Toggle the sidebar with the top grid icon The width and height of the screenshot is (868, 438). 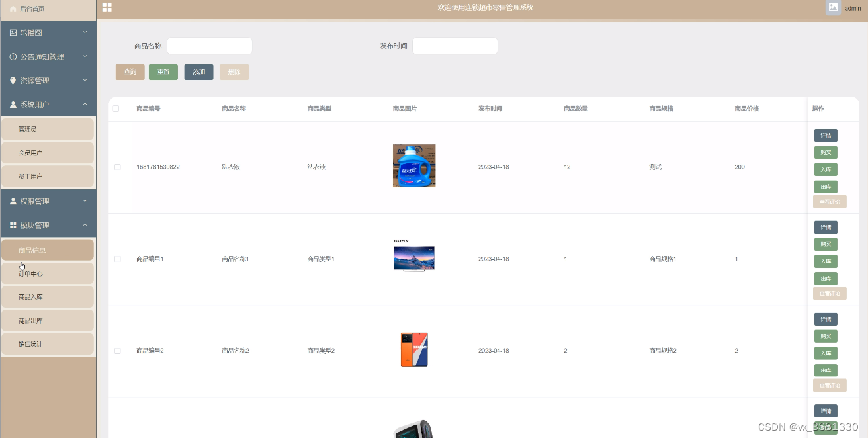(107, 7)
